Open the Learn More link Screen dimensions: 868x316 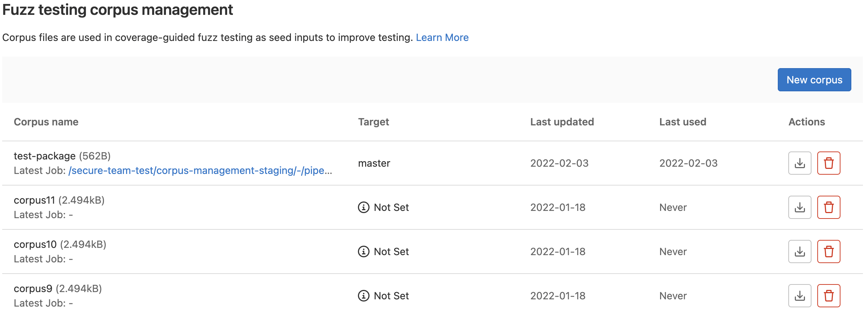[x=442, y=37]
